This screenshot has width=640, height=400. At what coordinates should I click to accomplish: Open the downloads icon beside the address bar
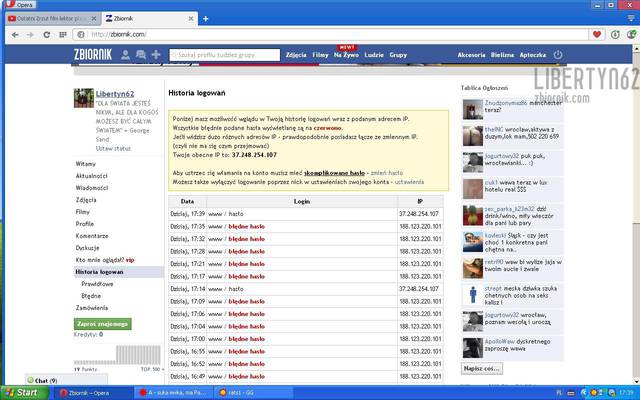coord(615,34)
